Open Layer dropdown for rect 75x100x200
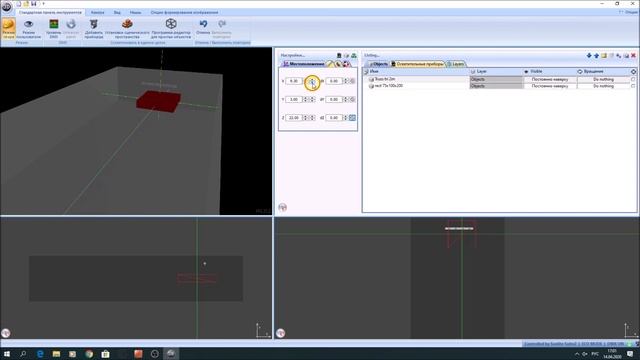 click(496, 86)
